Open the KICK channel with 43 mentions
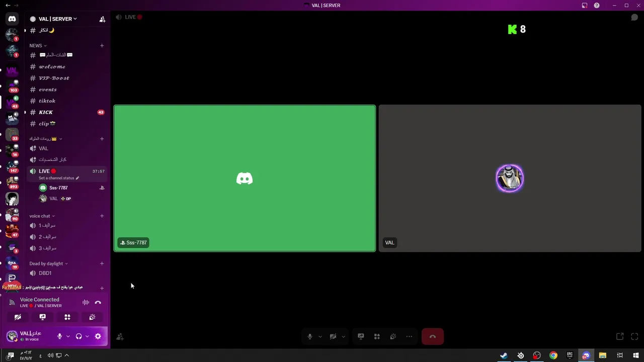This screenshot has width=644, height=362. point(67,112)
